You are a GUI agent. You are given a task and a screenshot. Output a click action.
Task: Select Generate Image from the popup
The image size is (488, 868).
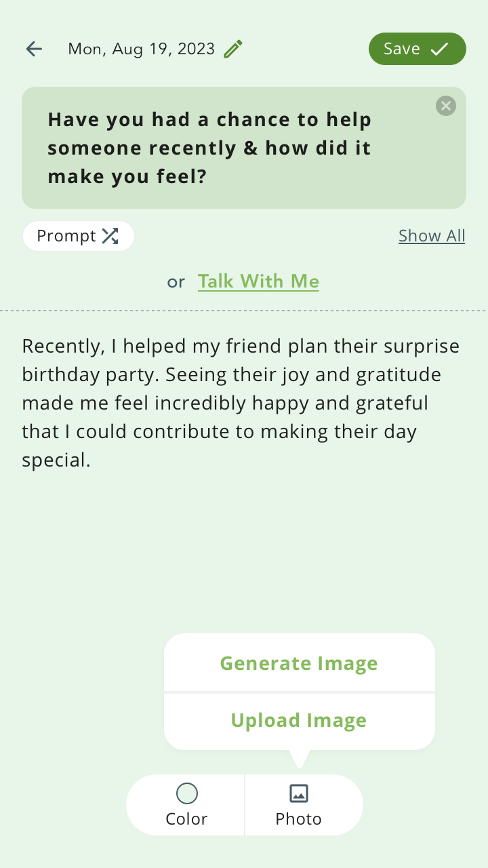coord(299,663)
